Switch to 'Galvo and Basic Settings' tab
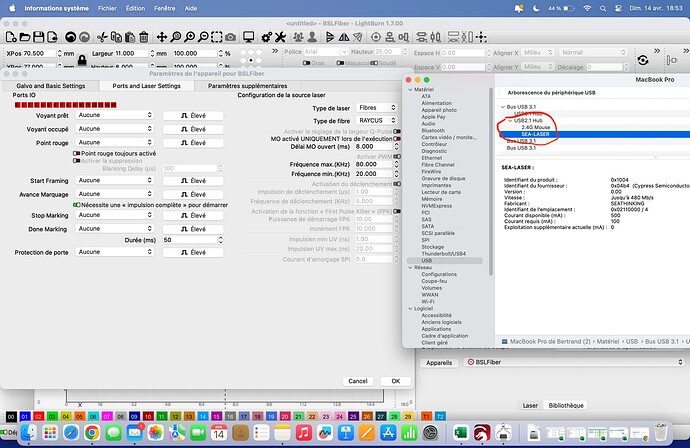 click(51, 86)
